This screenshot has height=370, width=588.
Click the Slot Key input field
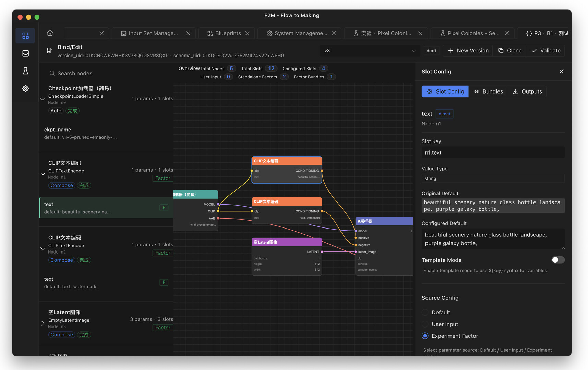click(493, 152)
